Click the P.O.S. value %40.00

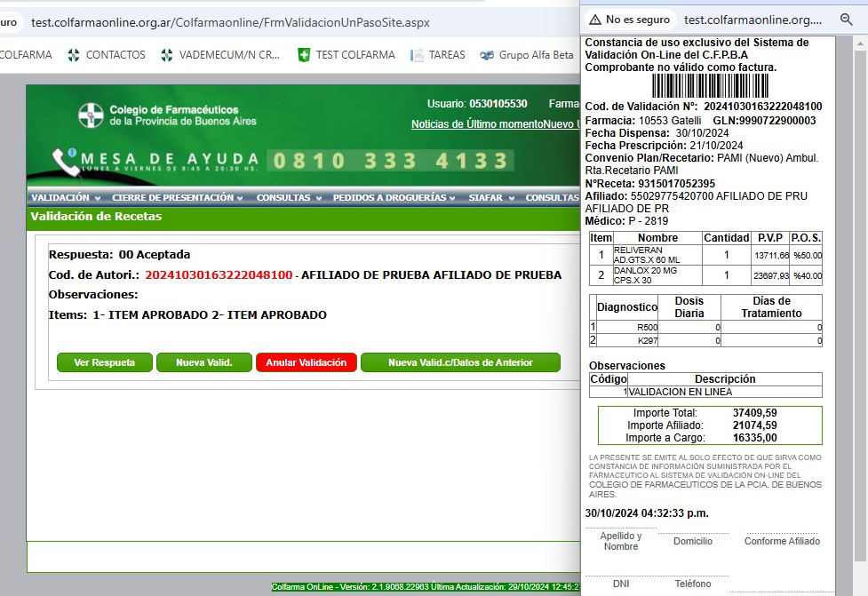(807, 275)
